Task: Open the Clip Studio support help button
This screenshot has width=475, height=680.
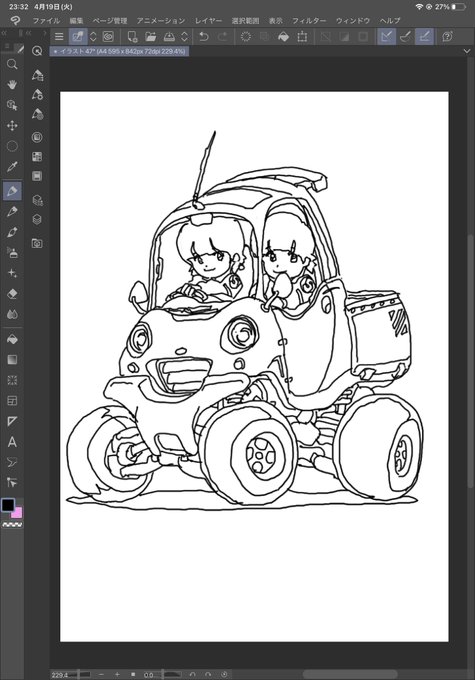Action: pos(448,36)
